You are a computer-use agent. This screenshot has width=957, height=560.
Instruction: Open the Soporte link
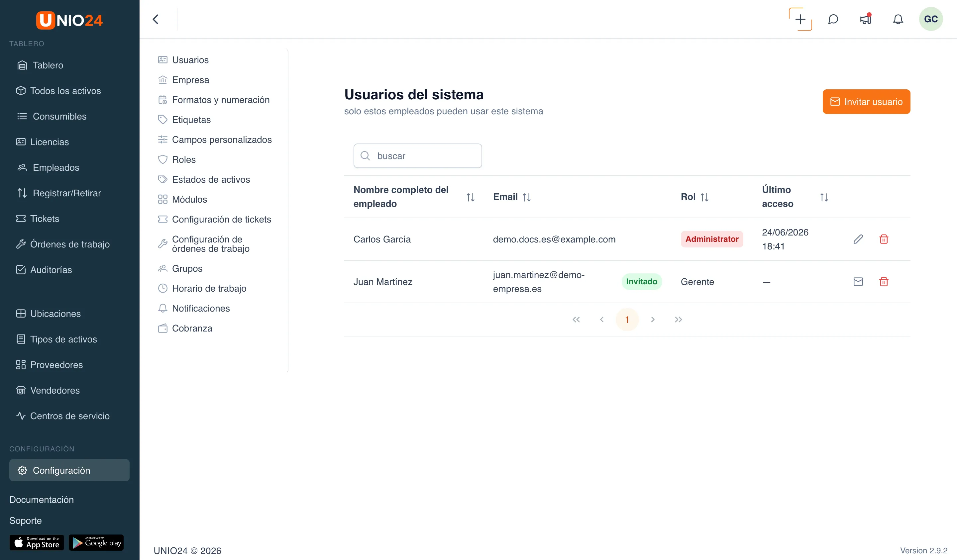click(26, 520)
